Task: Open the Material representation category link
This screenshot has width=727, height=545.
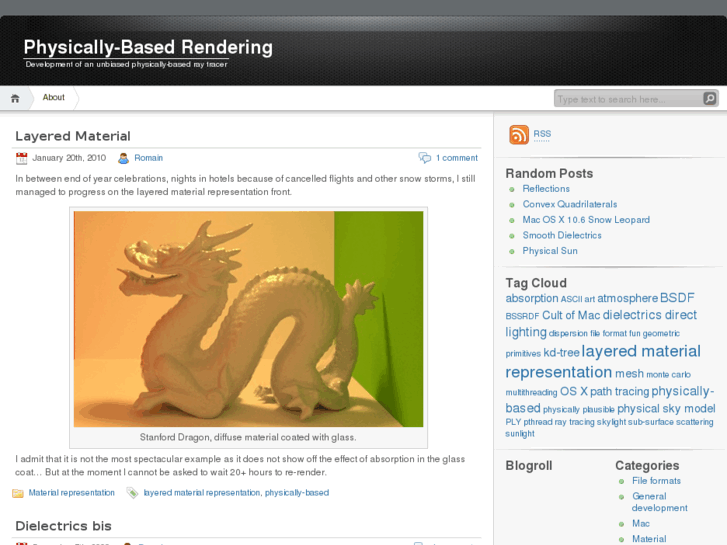Action: (71, 493)
